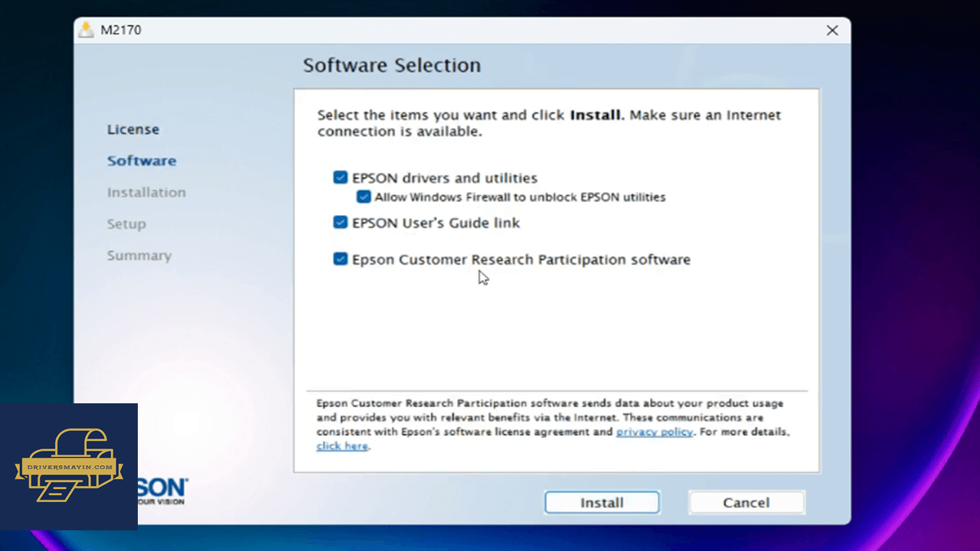Disable Epson Customer Research Participation software
The image size is (980, 551).
point(341,259)
